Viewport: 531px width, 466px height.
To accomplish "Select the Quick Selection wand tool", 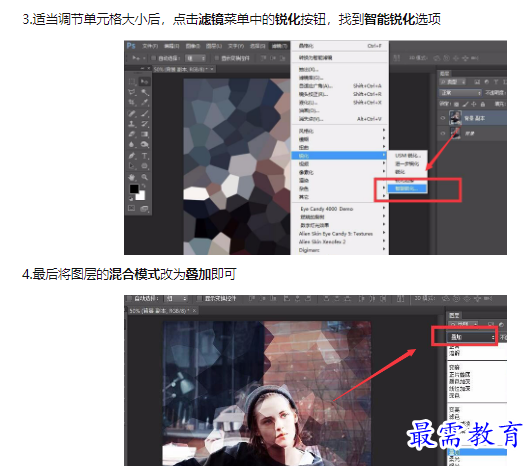I will 145,92.
